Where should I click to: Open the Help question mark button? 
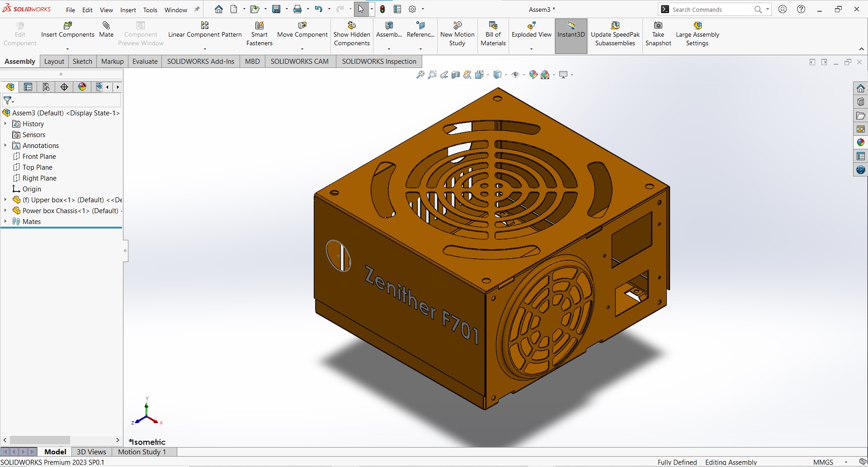tap(801, 9)
